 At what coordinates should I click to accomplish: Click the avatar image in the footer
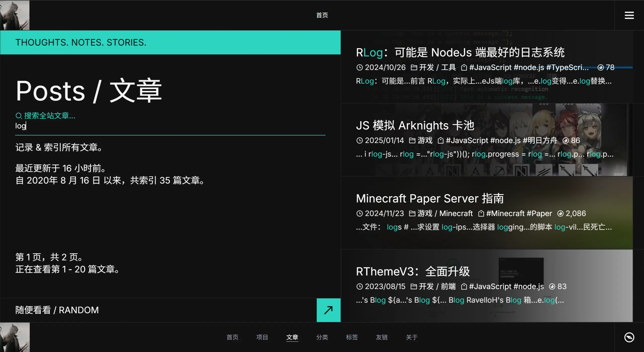tap(15, 337)
